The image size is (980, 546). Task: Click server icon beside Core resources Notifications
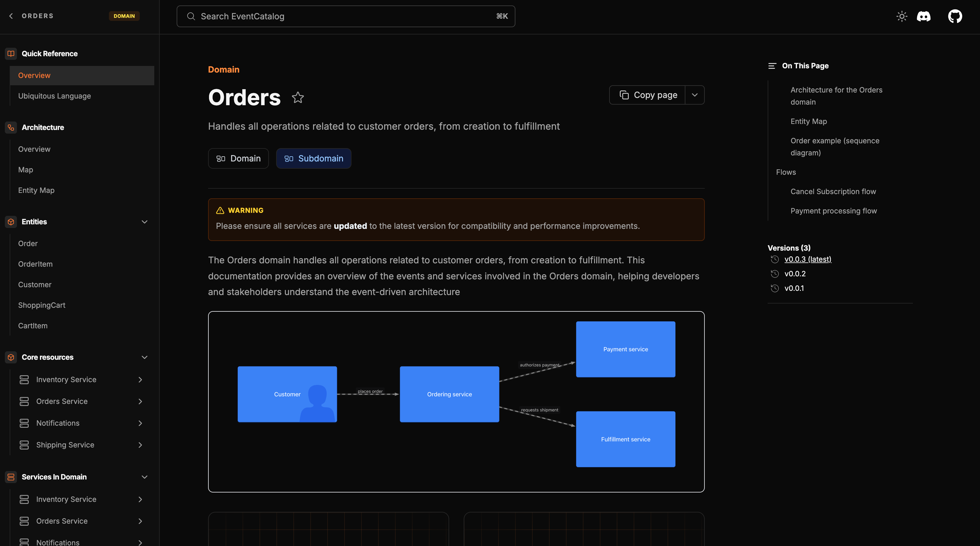point(24,423)
